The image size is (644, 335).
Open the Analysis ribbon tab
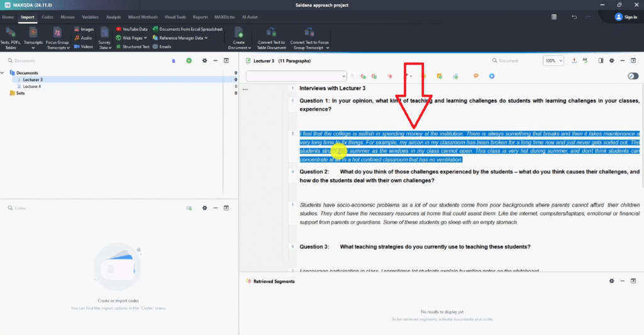113,17
